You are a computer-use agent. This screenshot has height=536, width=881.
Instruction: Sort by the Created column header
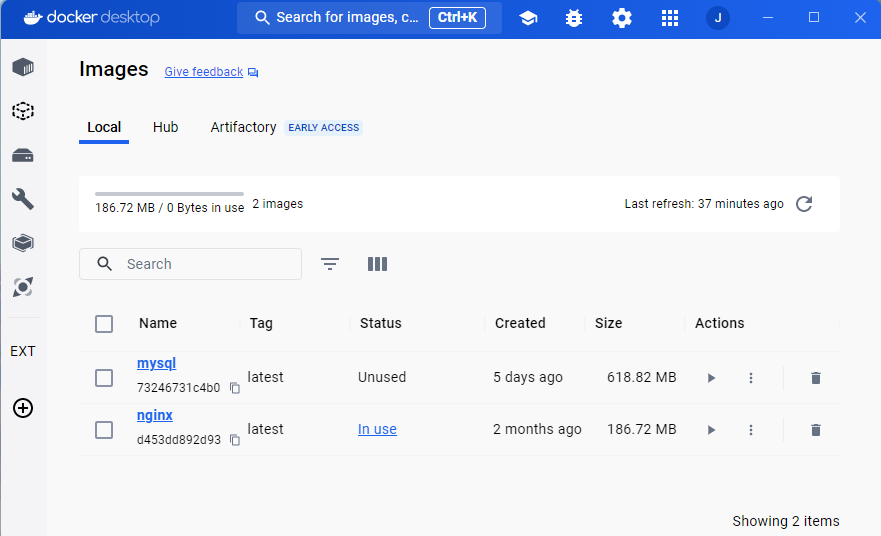point(520,323)
